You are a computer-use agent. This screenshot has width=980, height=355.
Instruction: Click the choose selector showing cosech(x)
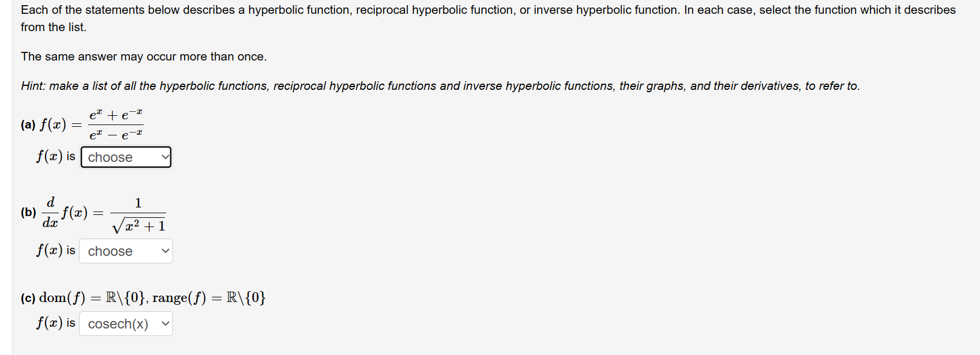[126, 323]
